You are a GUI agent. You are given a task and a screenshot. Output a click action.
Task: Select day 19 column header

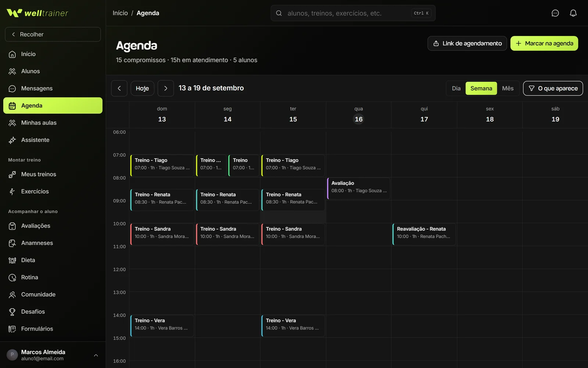[x=555, y=115]
